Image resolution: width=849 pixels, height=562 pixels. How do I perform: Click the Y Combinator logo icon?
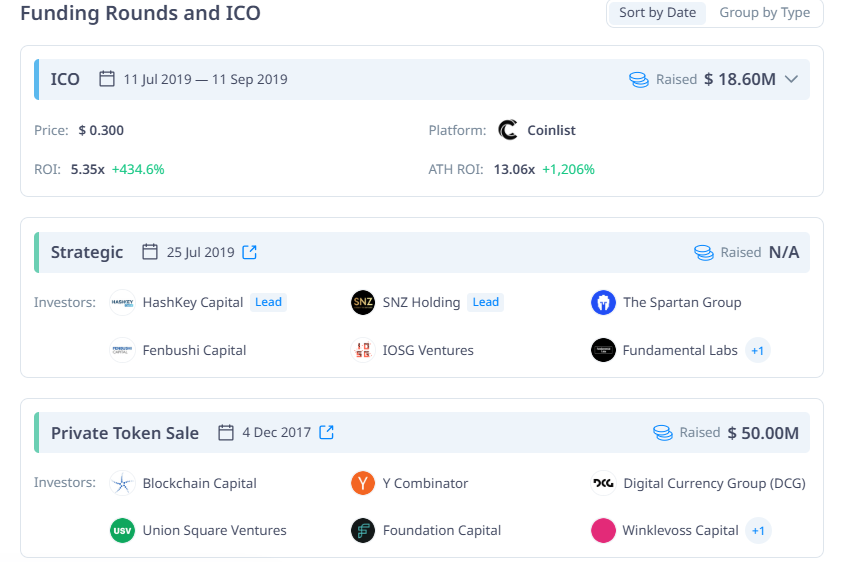pyautogui.click(x=363, y=483)
